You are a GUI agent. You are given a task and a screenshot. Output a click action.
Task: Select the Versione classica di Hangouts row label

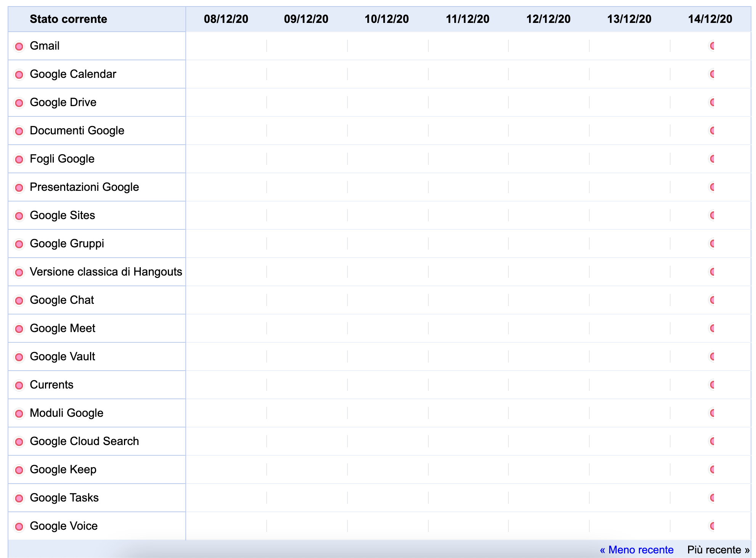pyautogui.click(x=106, y=272)
